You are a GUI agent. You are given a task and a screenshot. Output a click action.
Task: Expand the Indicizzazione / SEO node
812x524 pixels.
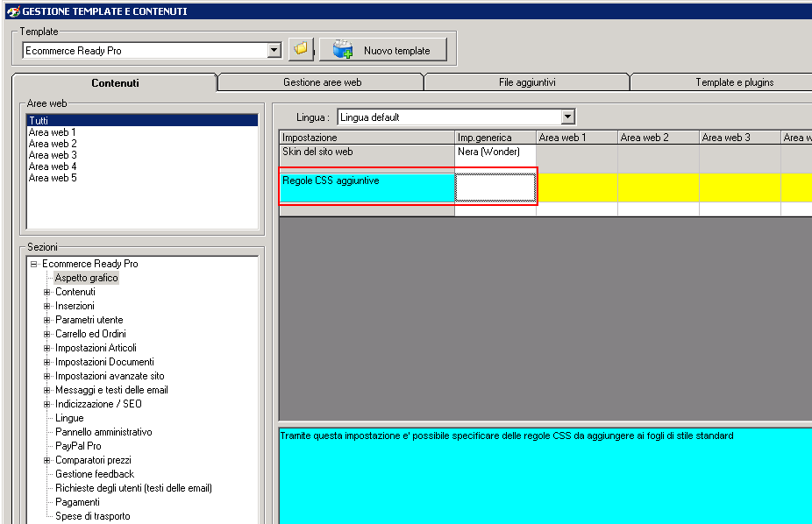[47, 403]
